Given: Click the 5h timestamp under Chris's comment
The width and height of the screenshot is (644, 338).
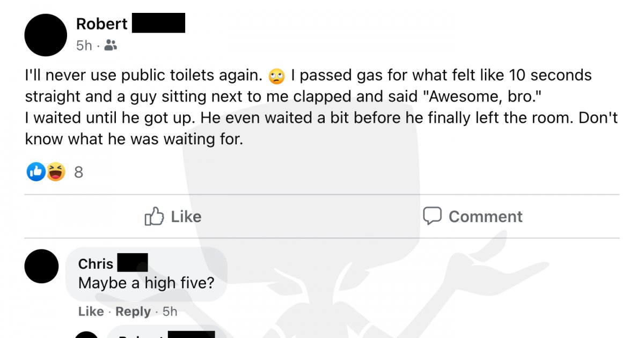Looking at the screenshot, I should pos(170,311).
